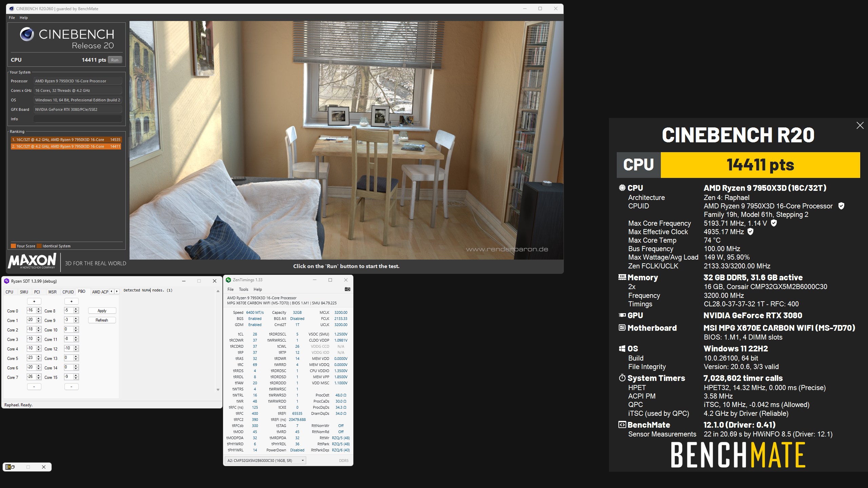Viewport: 868px width, 488px height.
Task: Switch to the PCI tab in Ryzen SDT
Action: (37, 292)
